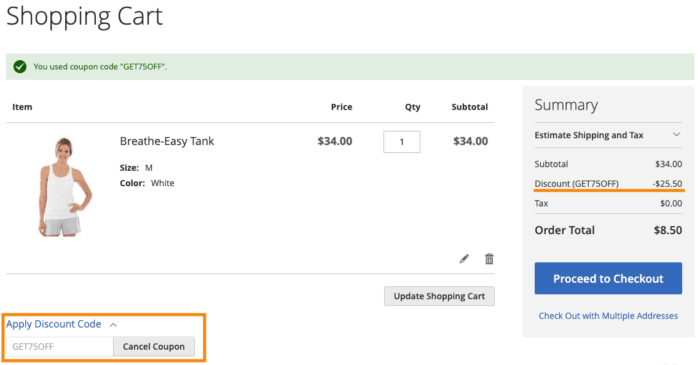Click the item price $34.00 in Price column
700x365 pixels.
[335, 141]
